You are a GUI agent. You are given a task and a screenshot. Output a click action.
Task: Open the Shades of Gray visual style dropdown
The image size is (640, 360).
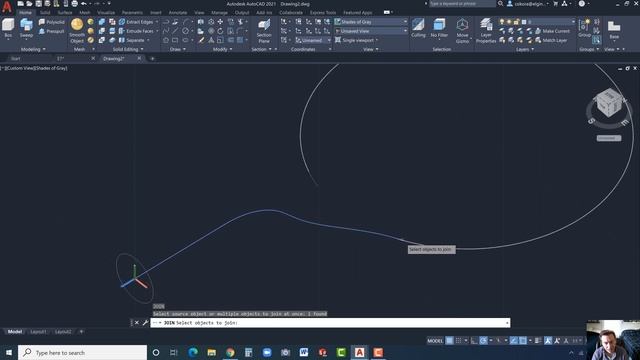[371, 22]
